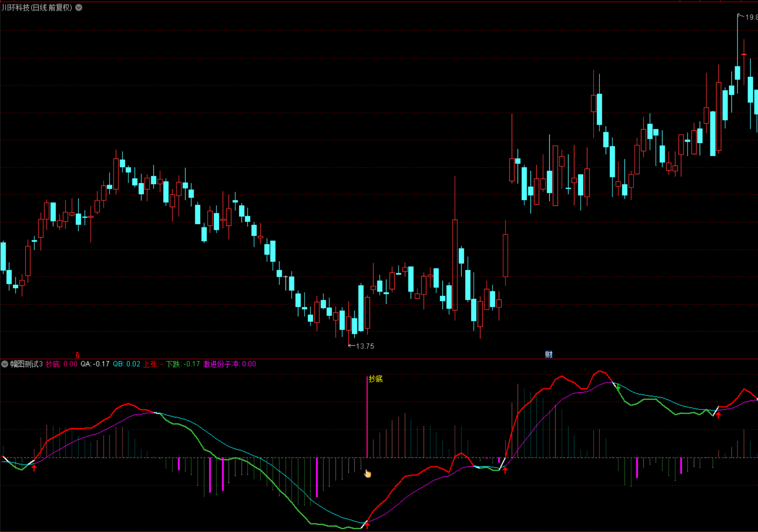Click the 下跌: -0.17 indicator label
Viewport: 758px width, 532px height.
coord(183,364)
